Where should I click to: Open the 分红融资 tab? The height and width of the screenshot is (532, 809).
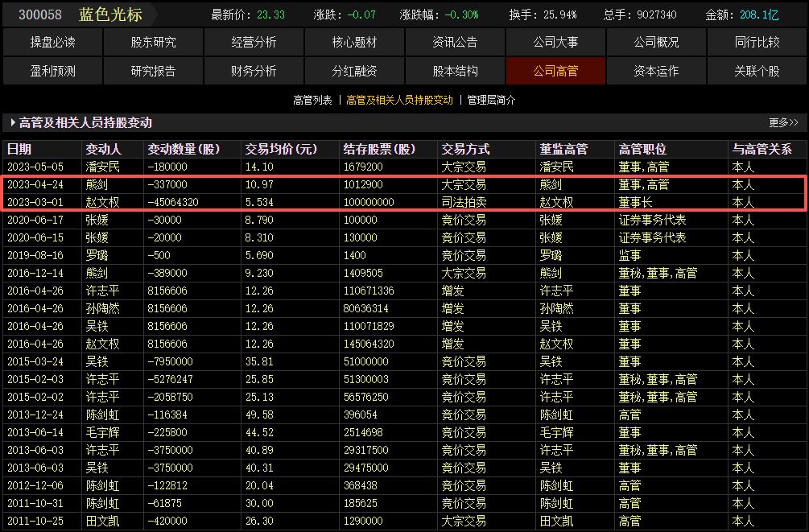click(353, 71)
